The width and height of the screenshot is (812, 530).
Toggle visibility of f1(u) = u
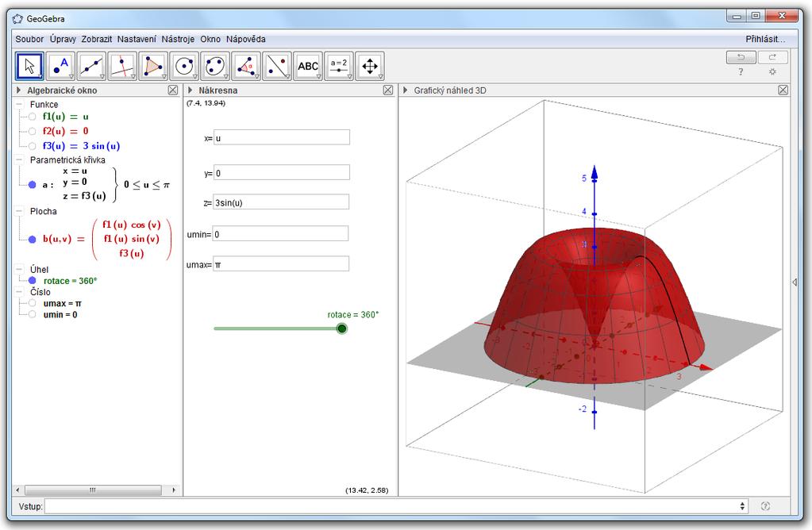(x=32, y=117)
